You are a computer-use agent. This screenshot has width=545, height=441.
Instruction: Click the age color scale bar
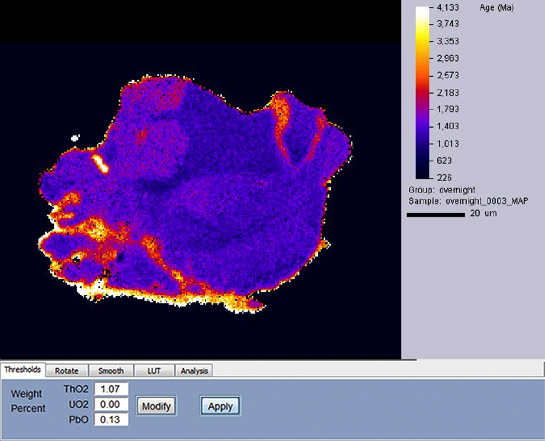click(x=422, y=93)
